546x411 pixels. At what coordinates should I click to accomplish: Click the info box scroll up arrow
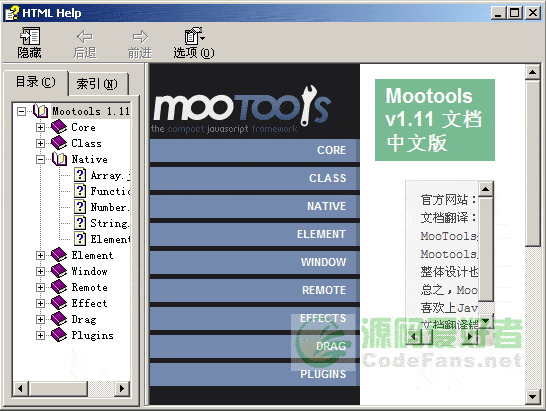(485, 189)
